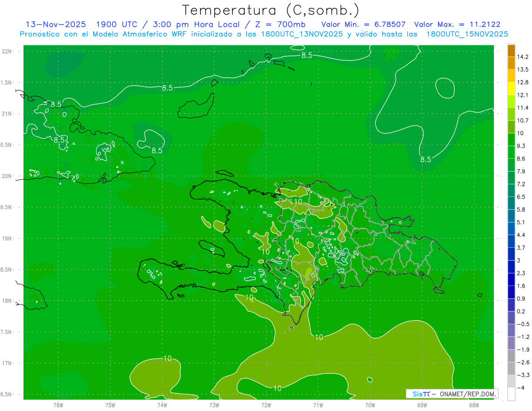Click the '19N' latitude axis label
The image size is (532, 411).
(7, 239)
